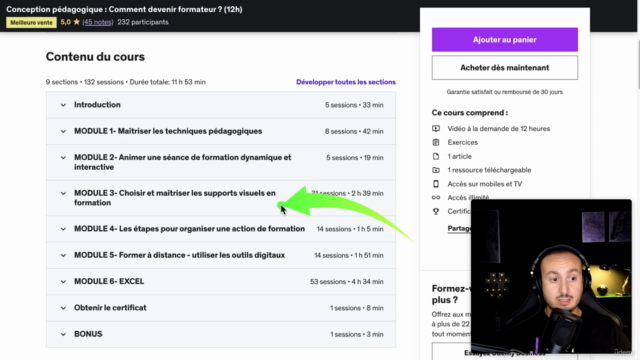Click the '232 participants' text

pos(143,22)
